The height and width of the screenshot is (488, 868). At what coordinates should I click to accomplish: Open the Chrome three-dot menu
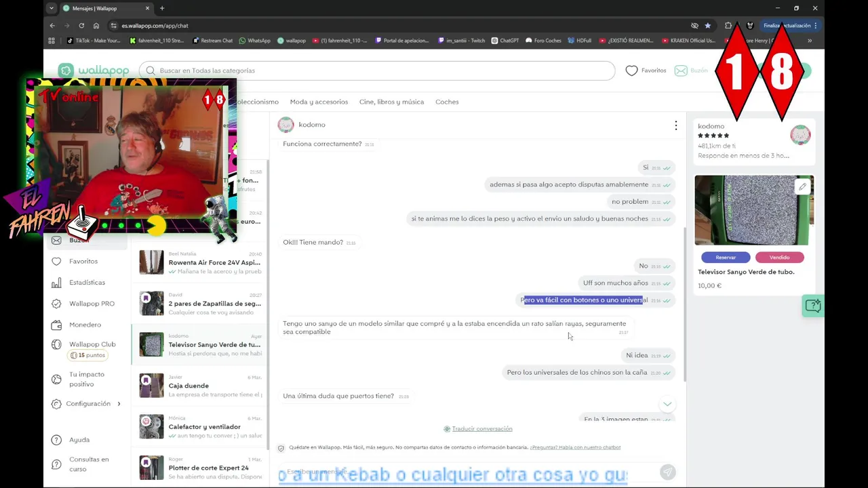point(816,26)
